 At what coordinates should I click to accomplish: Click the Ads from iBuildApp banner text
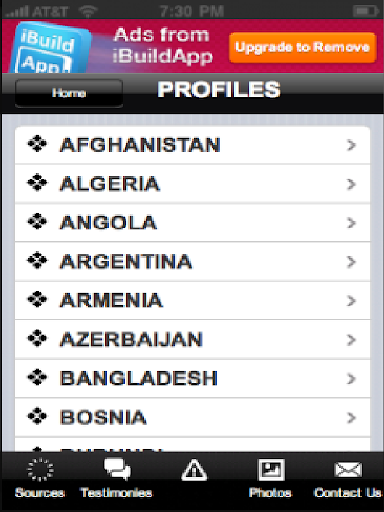tap(162, 46)
